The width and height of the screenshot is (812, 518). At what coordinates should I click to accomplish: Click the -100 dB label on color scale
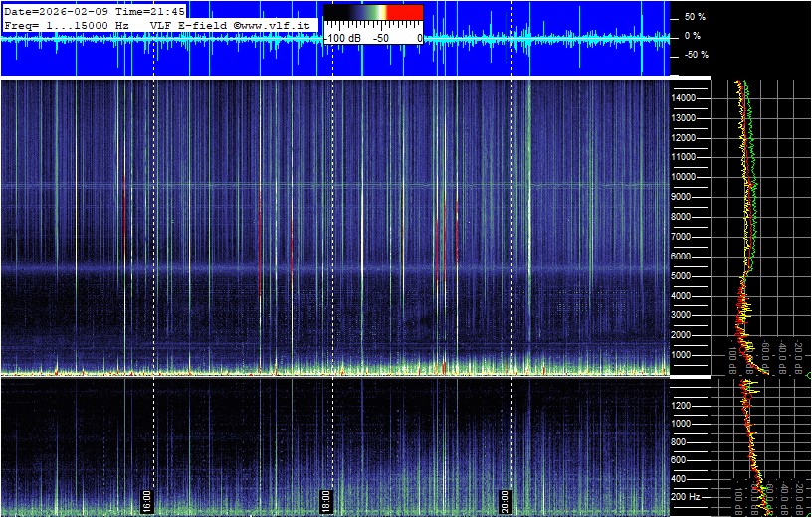[x=341, y=37]
